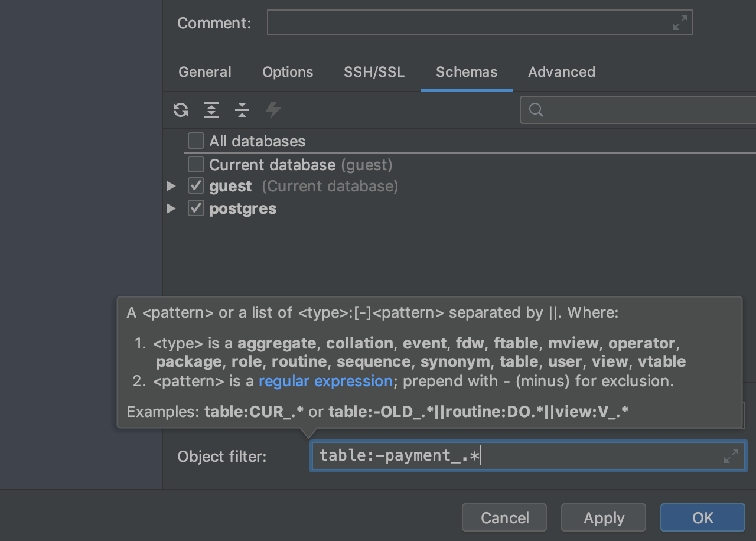Click the magnifier icon in schema search
756x541 pixels.
(536, 110)
